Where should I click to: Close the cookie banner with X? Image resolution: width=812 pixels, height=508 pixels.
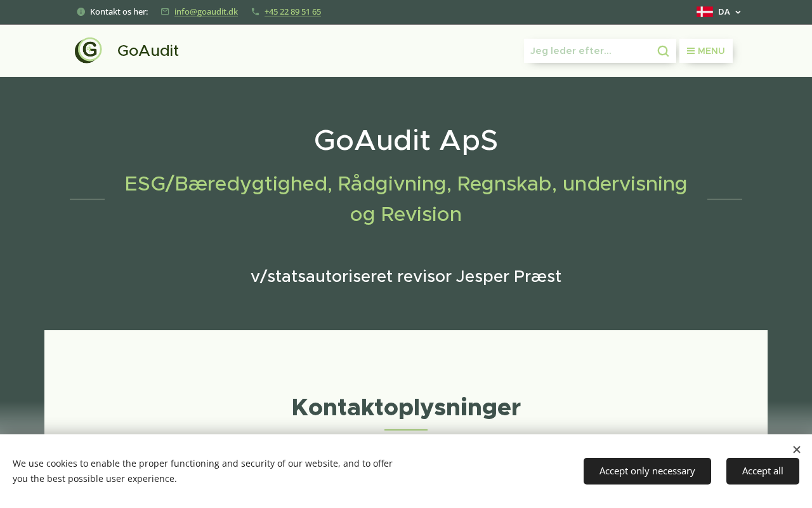click(797, 450)
